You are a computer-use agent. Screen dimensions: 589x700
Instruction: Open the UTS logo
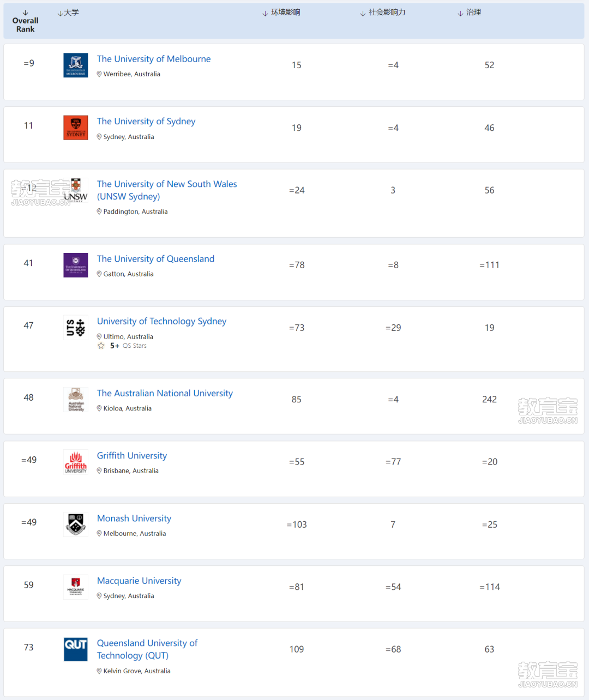(x=76, y=328)
